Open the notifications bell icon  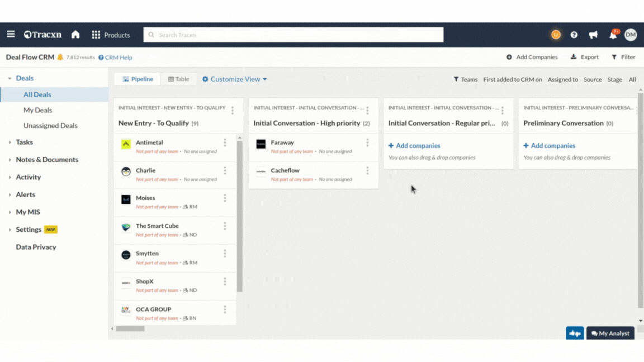(x=613, y=35)
